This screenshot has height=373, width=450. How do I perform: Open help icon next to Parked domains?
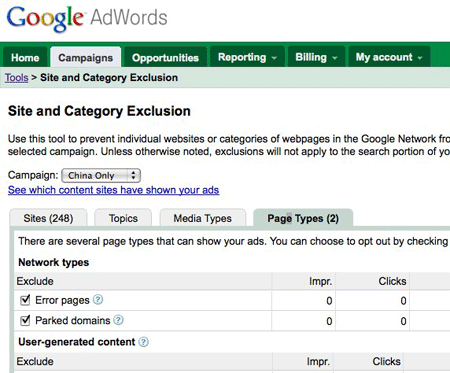click(x=118, y=320)
